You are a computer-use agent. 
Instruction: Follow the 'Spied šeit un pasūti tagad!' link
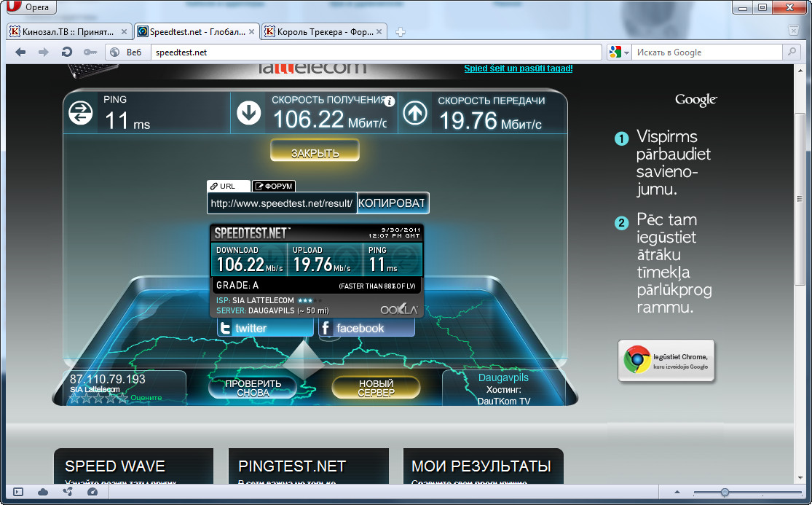(519, 68)
